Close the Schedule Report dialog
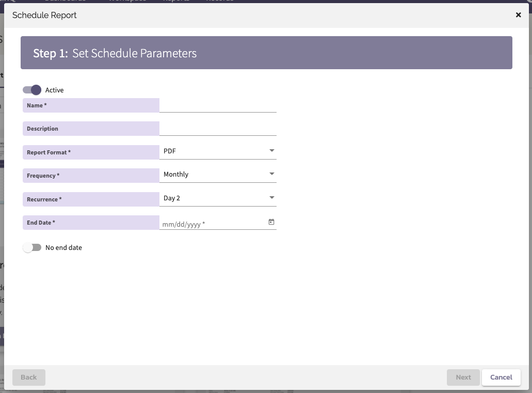 pyautogui.click(x=518, y=15)
